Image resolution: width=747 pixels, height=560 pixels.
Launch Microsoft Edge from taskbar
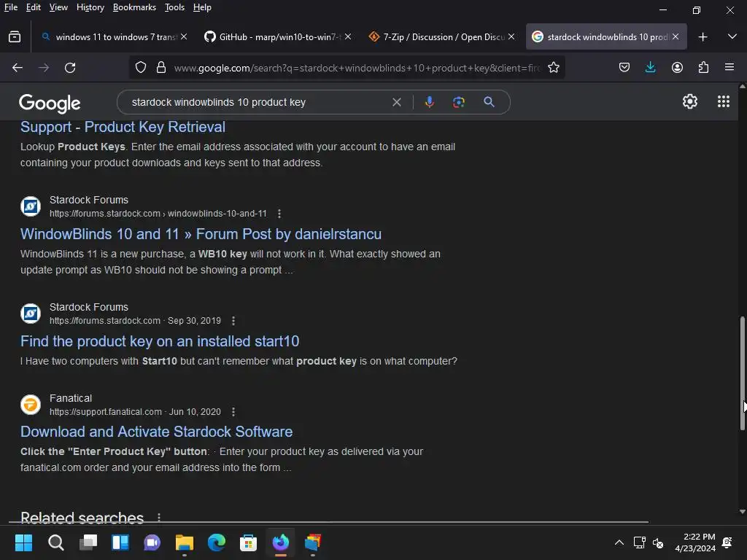tap(216, 542)
